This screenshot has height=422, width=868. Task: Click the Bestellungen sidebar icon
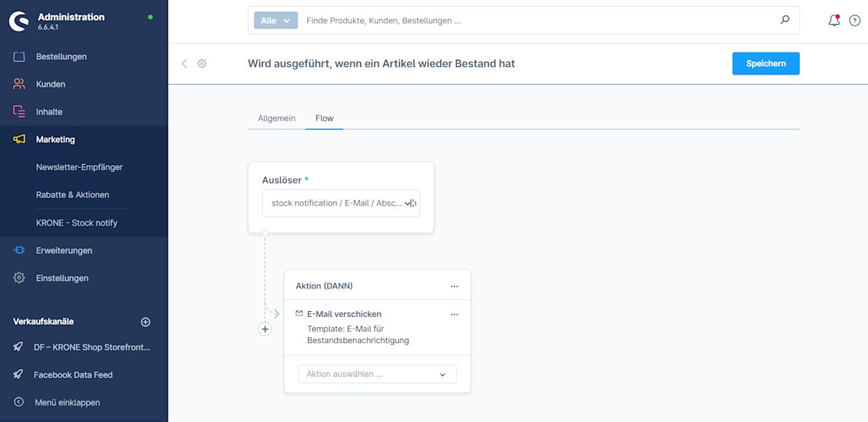pos(18,56)
